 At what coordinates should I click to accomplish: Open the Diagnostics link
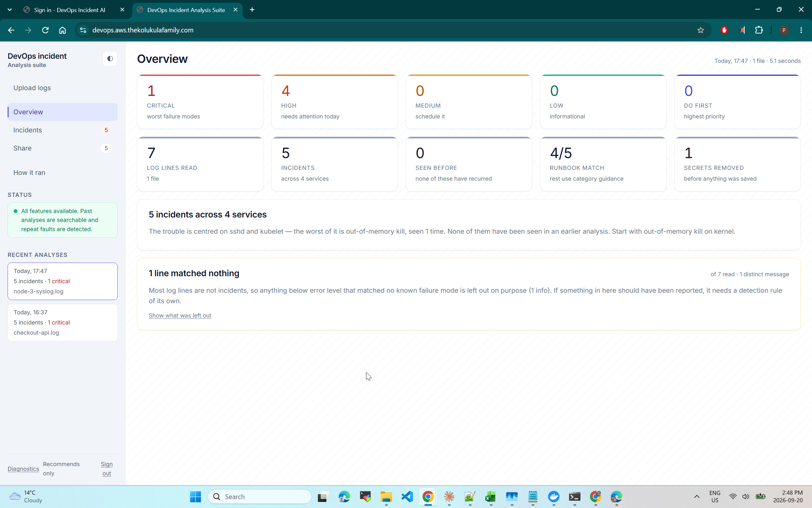point(23,469)
